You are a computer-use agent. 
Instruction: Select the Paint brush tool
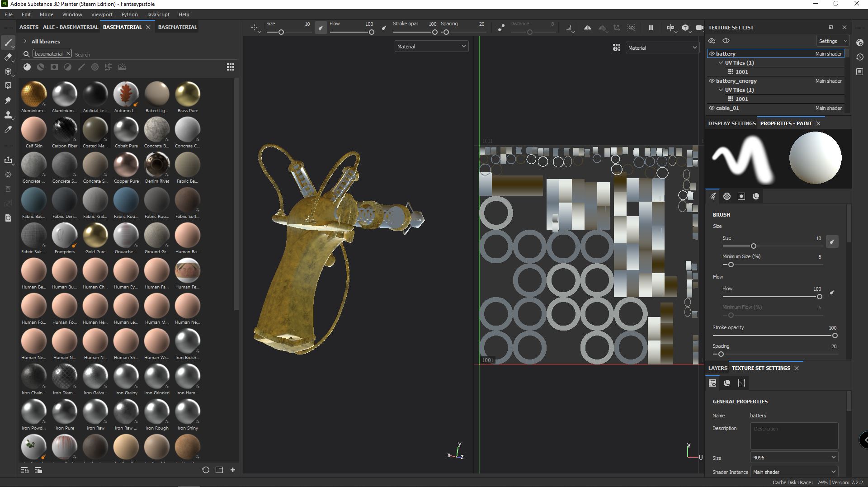pyautogui.click(x=8, y=43)
